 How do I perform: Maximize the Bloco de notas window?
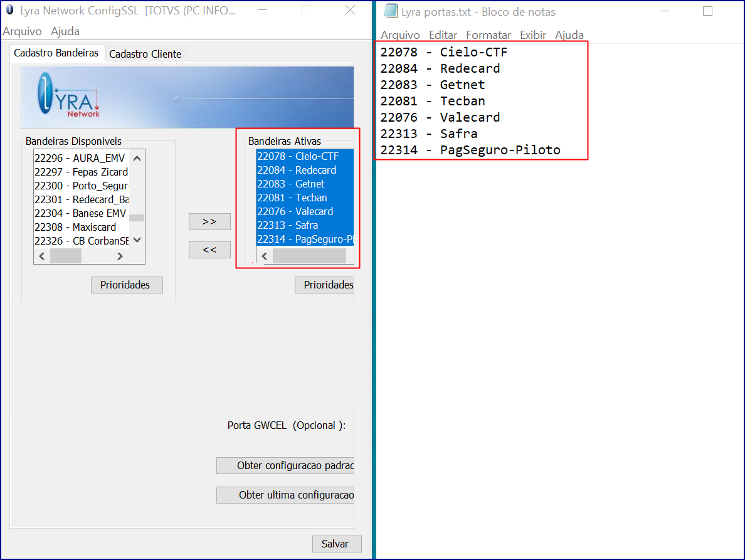(707, 11)
